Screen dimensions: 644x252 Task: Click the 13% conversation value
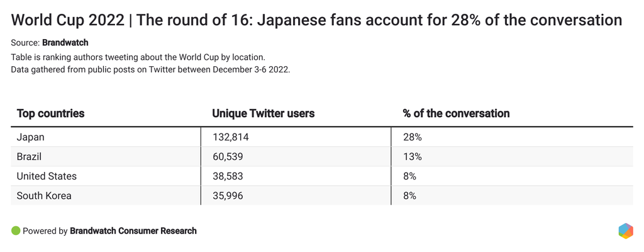[x=412, y=156]
